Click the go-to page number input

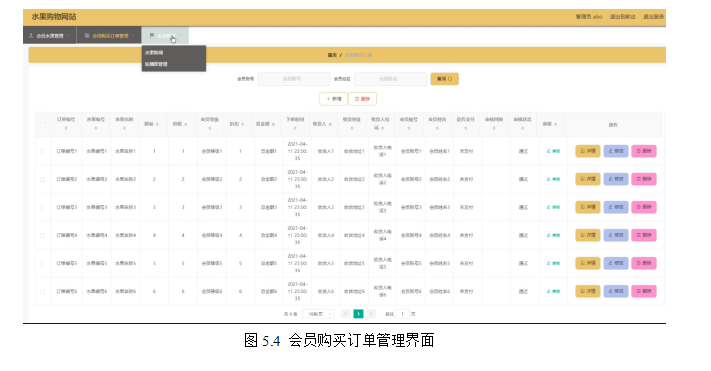[x=402, y=314]
